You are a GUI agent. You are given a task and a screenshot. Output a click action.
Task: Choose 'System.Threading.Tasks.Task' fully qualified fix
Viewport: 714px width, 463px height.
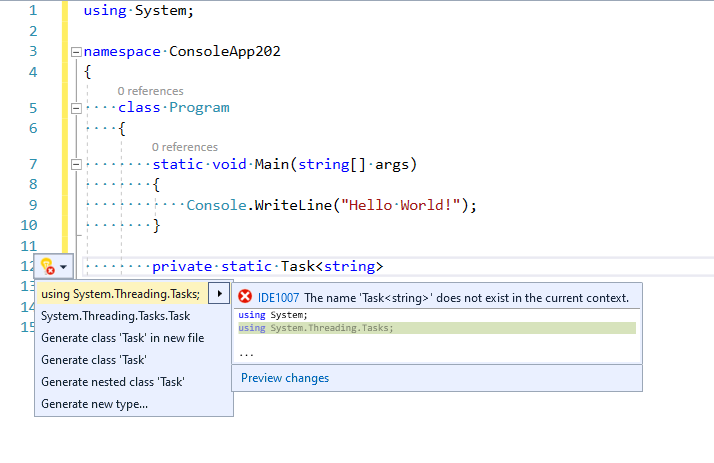click(116, 316)
